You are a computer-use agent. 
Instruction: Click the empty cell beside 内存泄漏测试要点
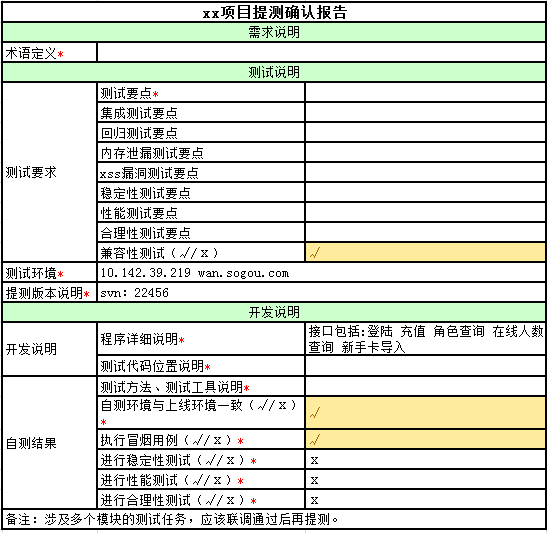click(425, 152)
